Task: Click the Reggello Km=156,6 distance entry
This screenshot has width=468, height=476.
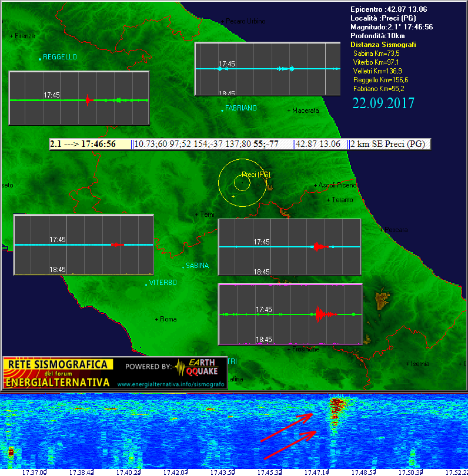Action: (380, 80)
